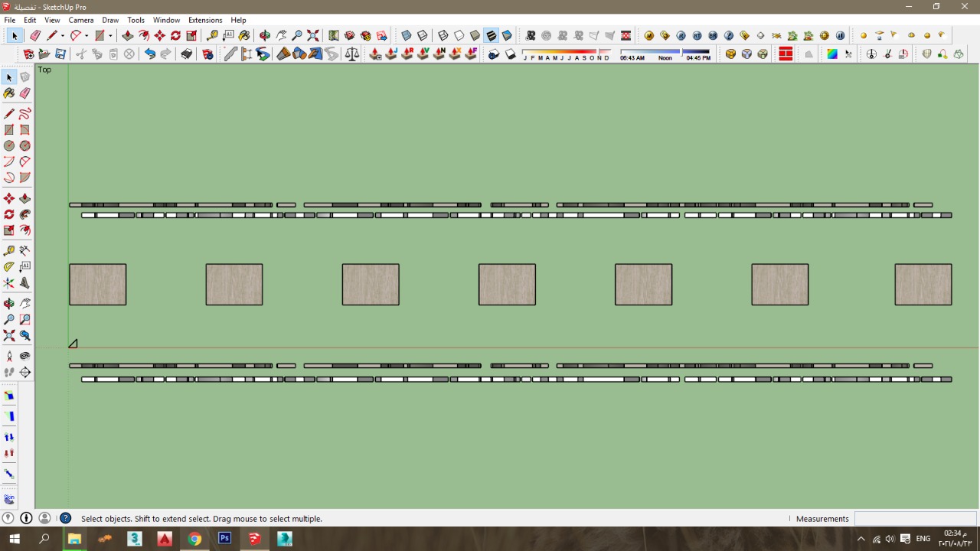
Task: Click the Save floppy disk icon
Action: pyautogui.click(x=60, y=54)
